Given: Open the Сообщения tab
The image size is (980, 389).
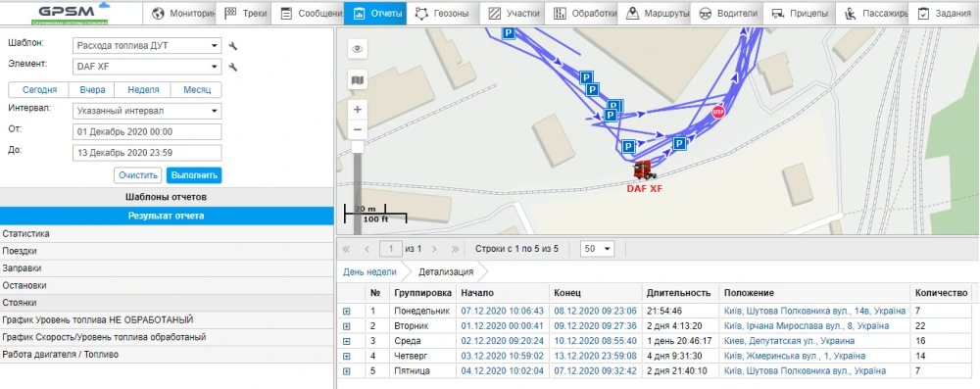Looking at the screenshot, I should pos(307,13).
